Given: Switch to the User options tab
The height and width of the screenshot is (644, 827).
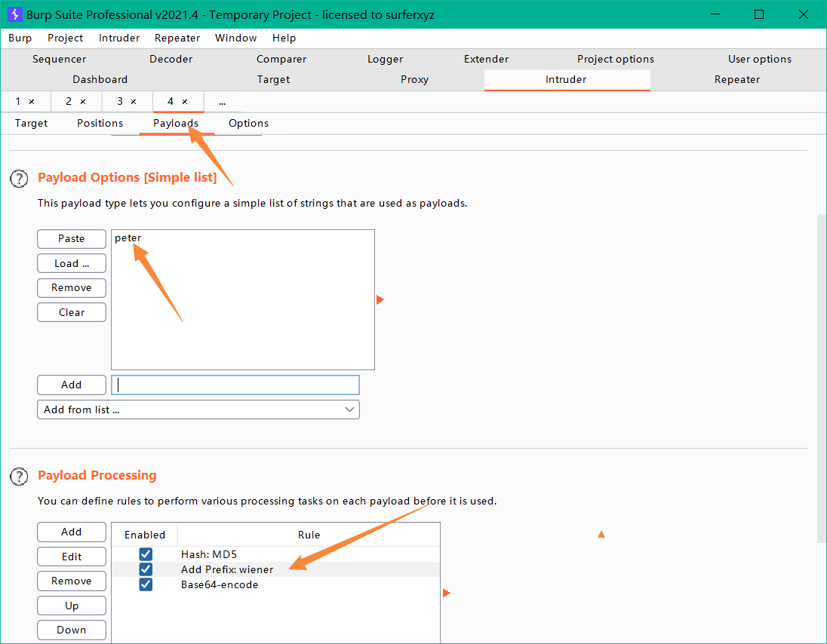Looking at the screenshot, I should click(x=760, y=59).
